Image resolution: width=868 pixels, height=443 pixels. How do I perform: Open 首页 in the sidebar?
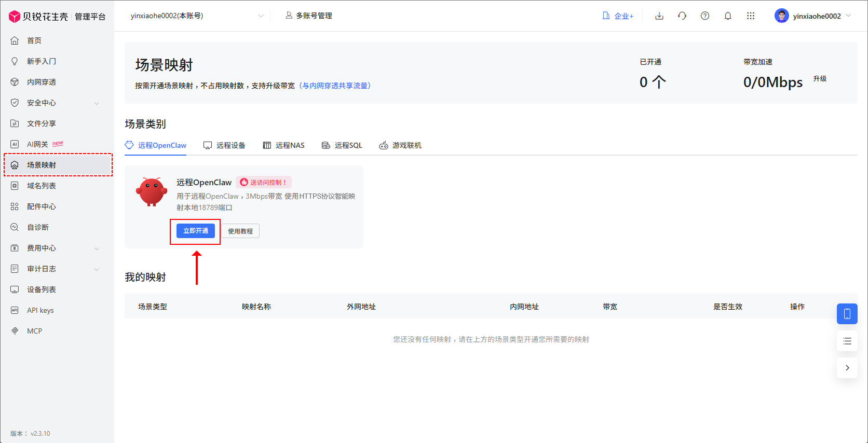pos(34,40)
